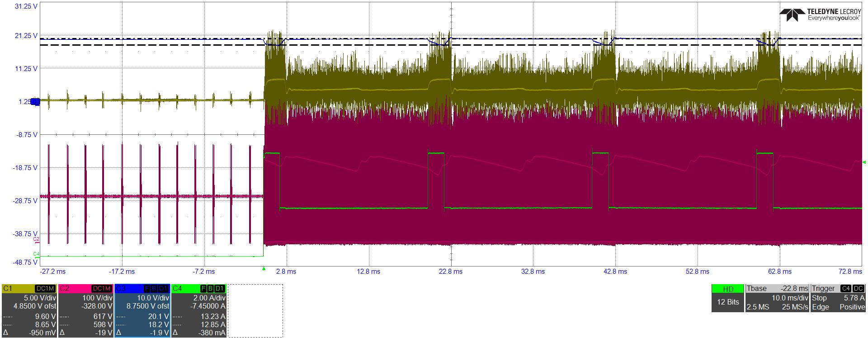Viewport: 868px width, 338px height.
Task: Open the C2 channel descriptor header
Action: pos(85,288)
